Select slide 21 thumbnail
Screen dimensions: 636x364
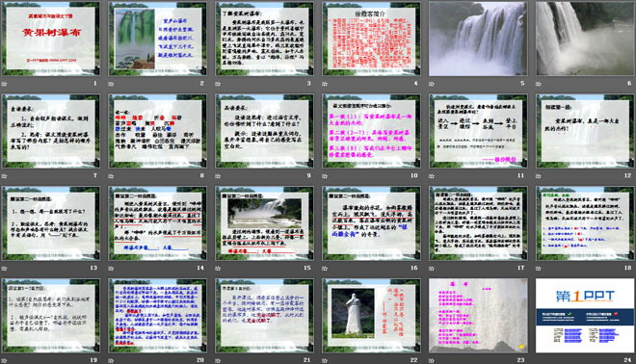(x=264, y=315)
